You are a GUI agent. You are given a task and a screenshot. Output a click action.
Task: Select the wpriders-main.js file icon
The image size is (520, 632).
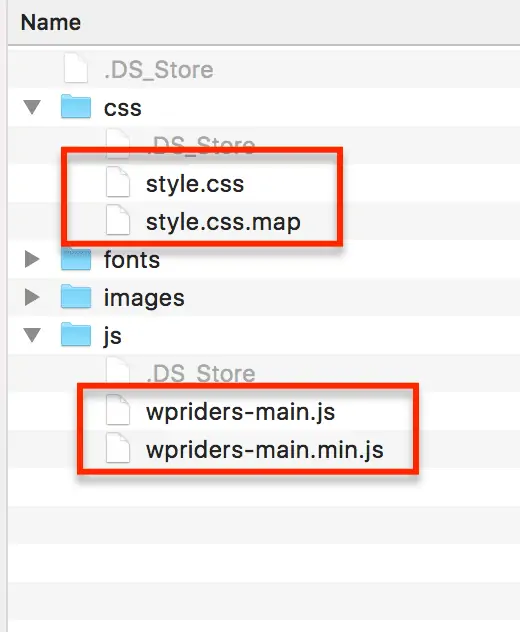pyautogui.click(x=118, y=410)
